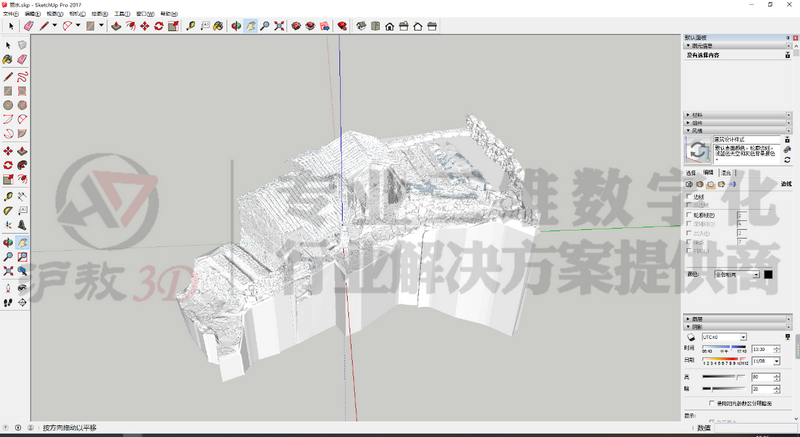Open the File menu

click(11, 14)
